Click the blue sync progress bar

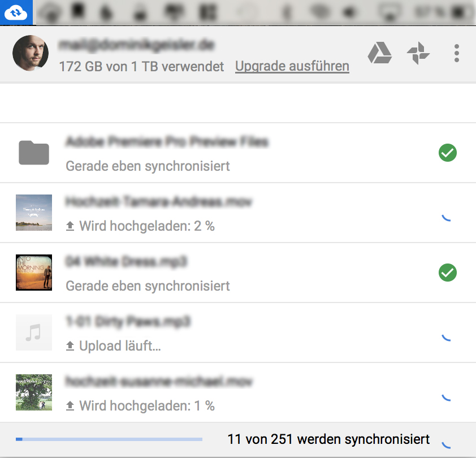tap(109, 439)
